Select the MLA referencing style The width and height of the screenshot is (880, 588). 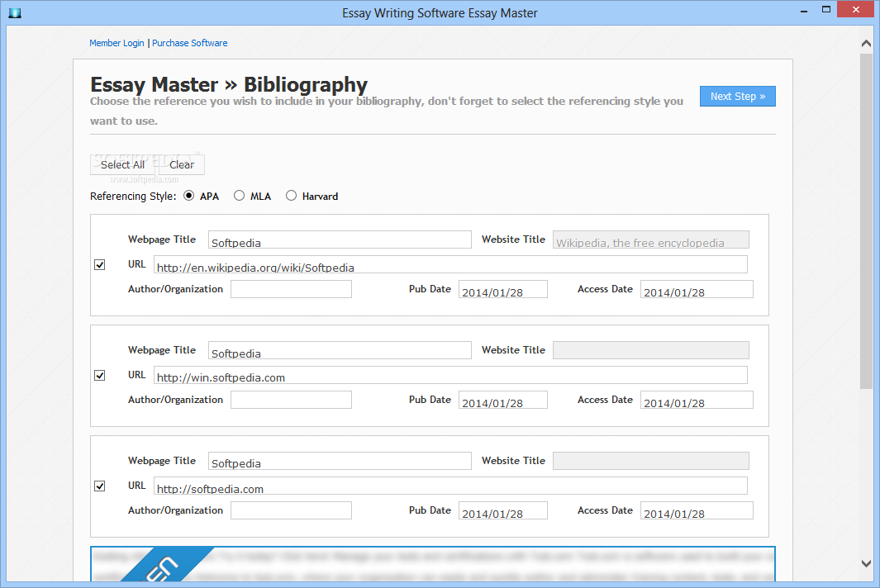click(x=239, y=196)
